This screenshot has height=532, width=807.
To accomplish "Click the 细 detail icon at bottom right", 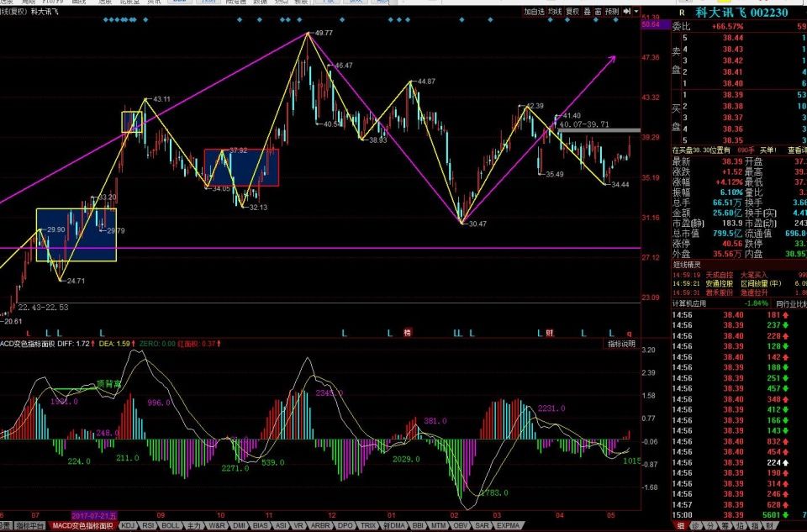I will click(x=679, y=525).
